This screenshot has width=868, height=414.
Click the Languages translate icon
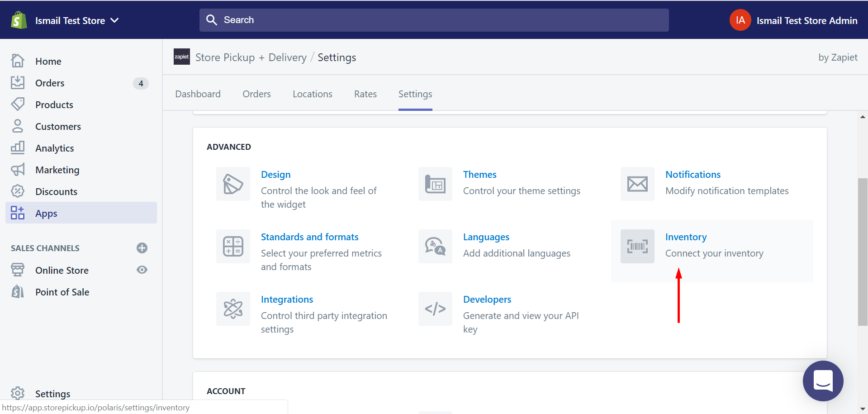[x=435, y=246]
